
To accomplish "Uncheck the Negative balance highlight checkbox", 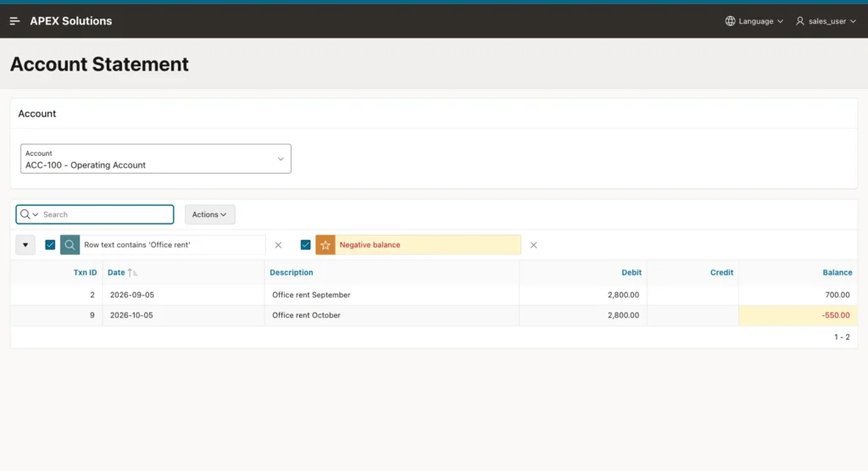I will coord(305,245).
